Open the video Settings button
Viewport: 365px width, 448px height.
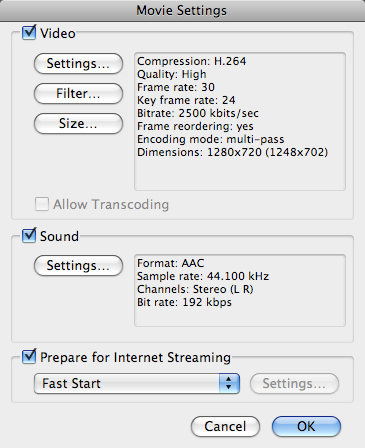coord(78,63)
